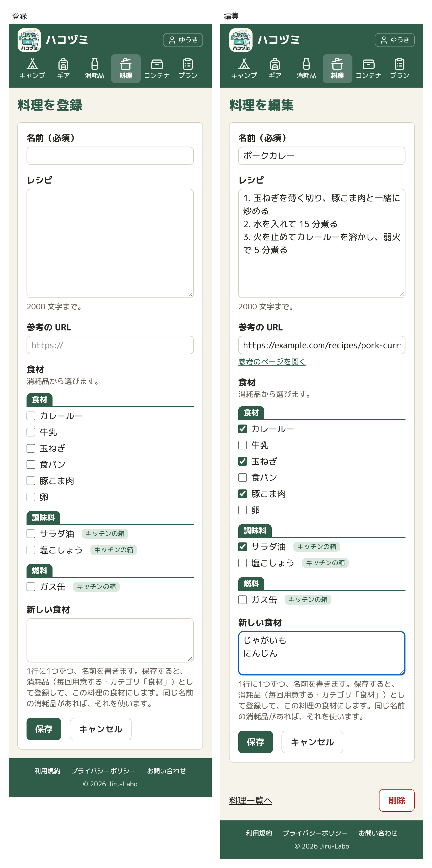The width and height of the screenshot is (432, 868).
Task: Open 利用規約 in the 登録 screen footer
Action: tap(47, 771)
